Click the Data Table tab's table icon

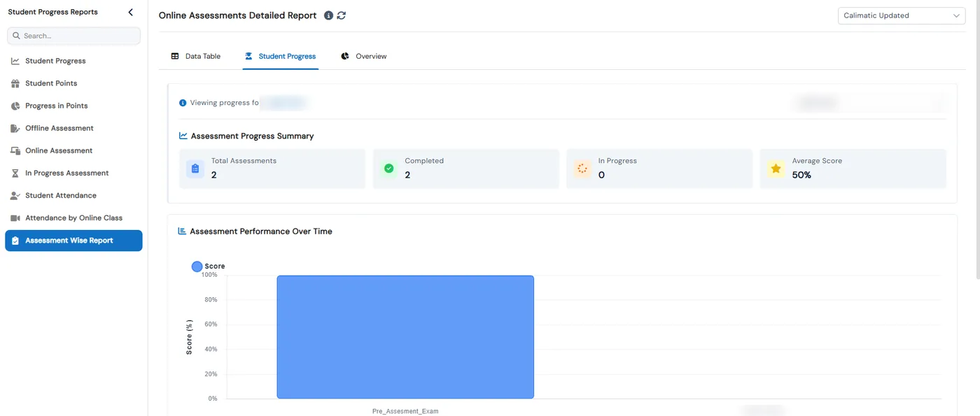175,56
